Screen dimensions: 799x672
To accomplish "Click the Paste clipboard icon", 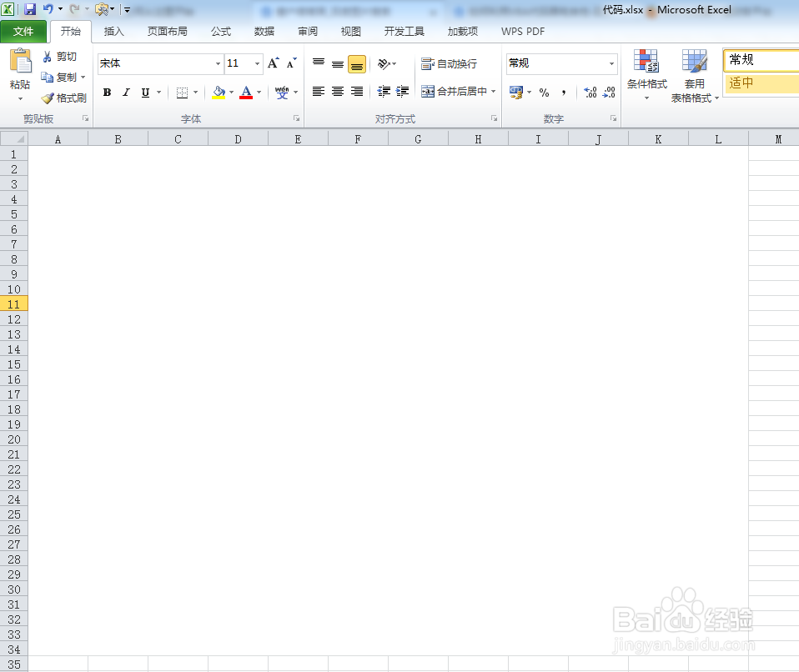I will (20, 62).
